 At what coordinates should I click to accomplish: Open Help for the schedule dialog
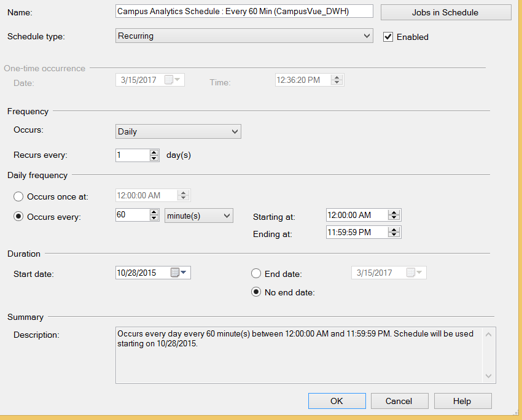tap(462, 401)
